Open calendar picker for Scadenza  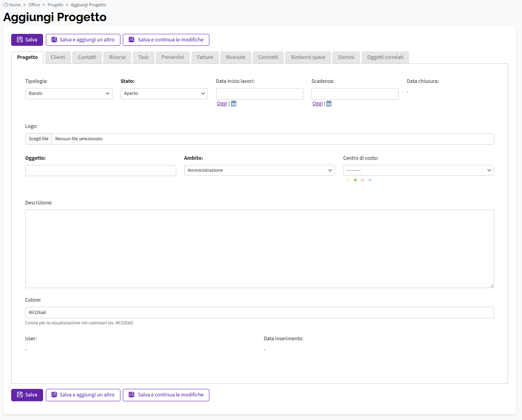(329, 104)
